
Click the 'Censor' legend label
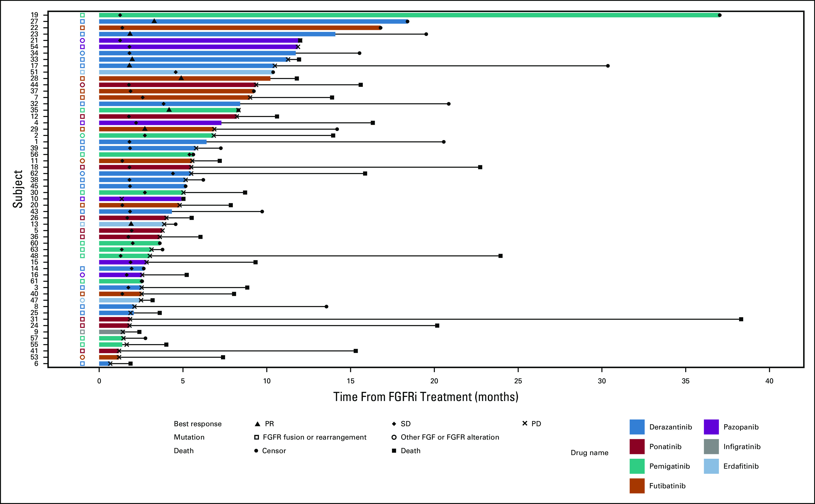click(x=274, y=451)
